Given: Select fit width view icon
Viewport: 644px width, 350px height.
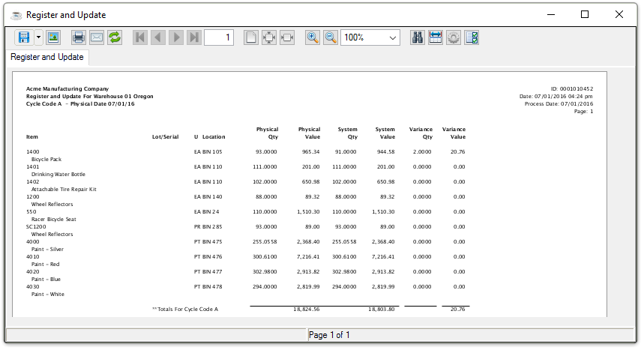Looking at the screenshot, I should pos(287,37).
